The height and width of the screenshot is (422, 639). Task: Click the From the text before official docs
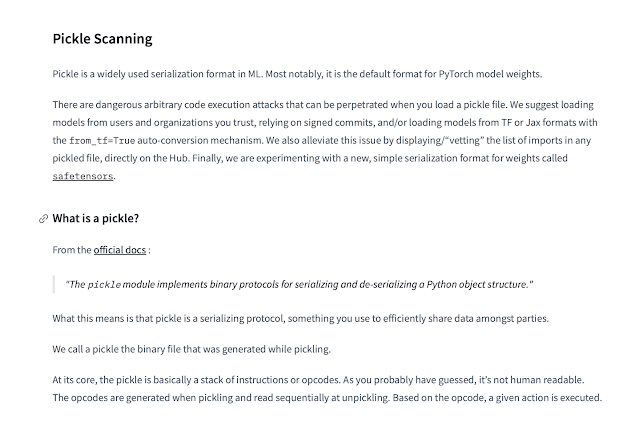pos(72,250)
